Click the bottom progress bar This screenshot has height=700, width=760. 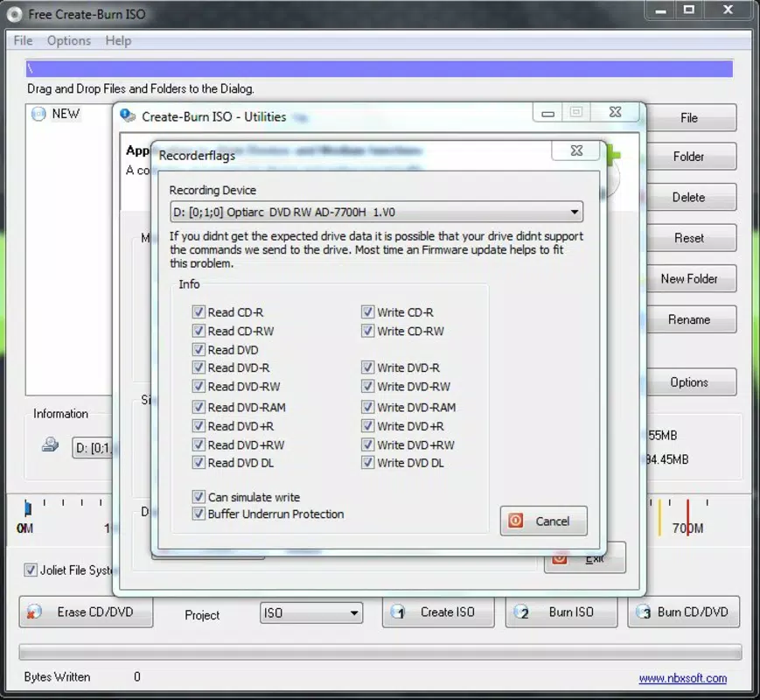tap(380, 652)
